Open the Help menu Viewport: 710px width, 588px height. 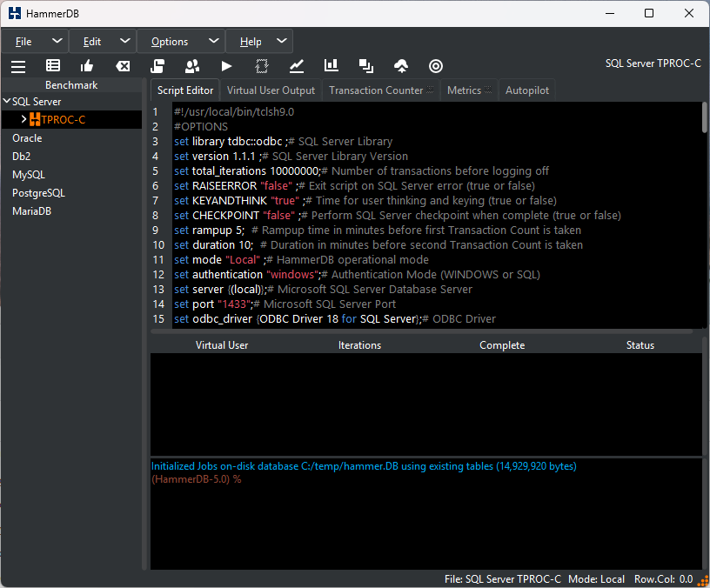(x=251, y=42)
